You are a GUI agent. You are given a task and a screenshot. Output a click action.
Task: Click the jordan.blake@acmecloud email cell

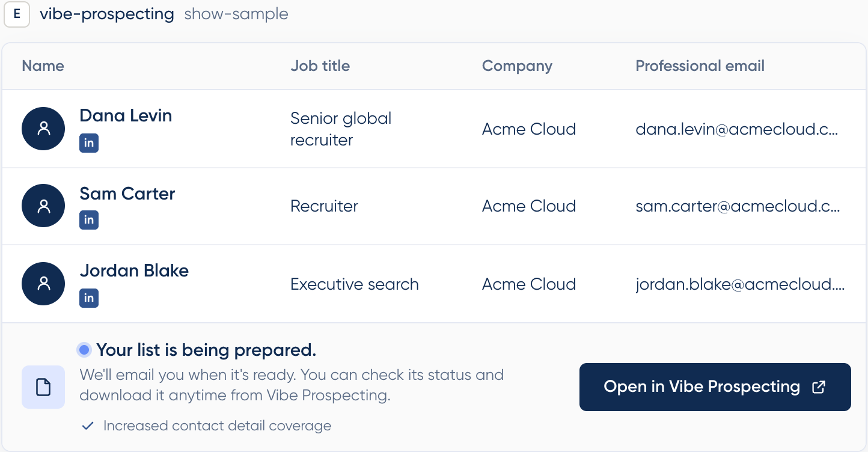tap(740, 284)
